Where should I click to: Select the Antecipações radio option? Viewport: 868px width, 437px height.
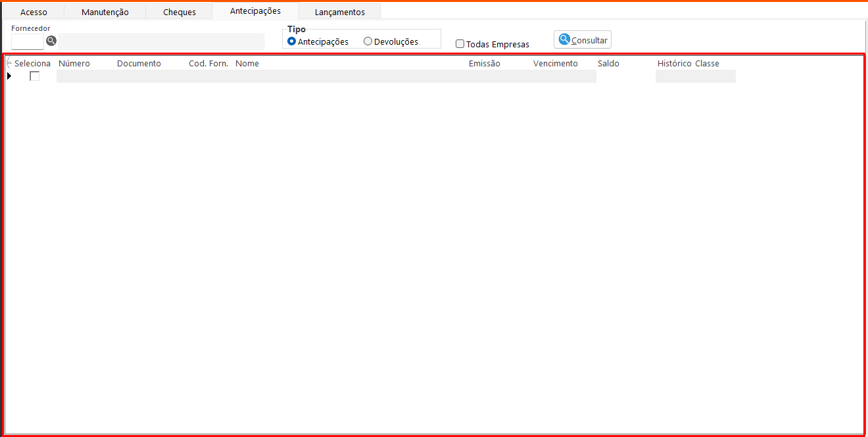point(292,41)
